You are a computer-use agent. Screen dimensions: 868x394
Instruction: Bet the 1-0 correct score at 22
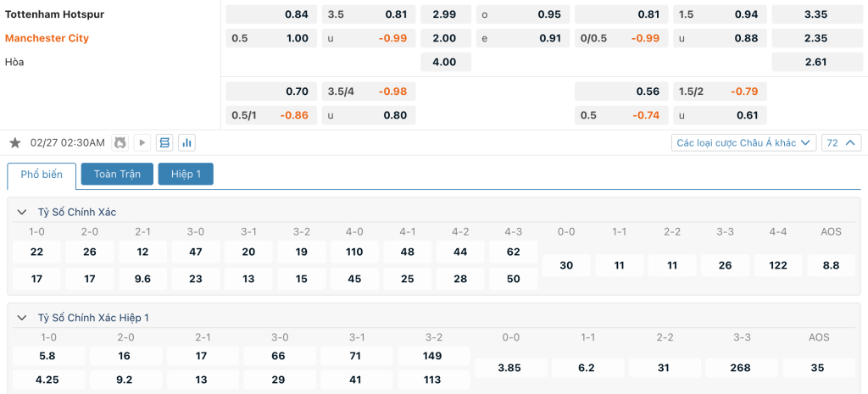pyautogui.click(x=36, y=252)
